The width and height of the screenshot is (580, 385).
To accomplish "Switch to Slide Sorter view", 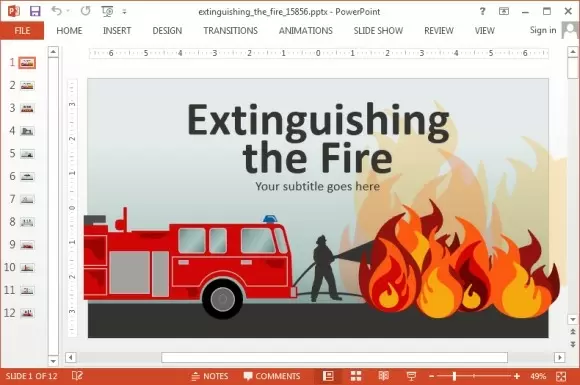I will pos(356,376).
